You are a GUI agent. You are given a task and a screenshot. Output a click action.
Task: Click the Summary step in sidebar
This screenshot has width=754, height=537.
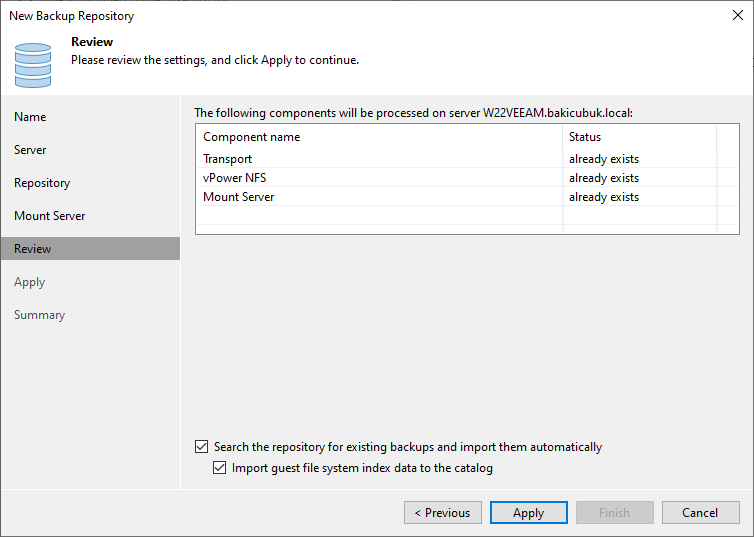(40, 315)
